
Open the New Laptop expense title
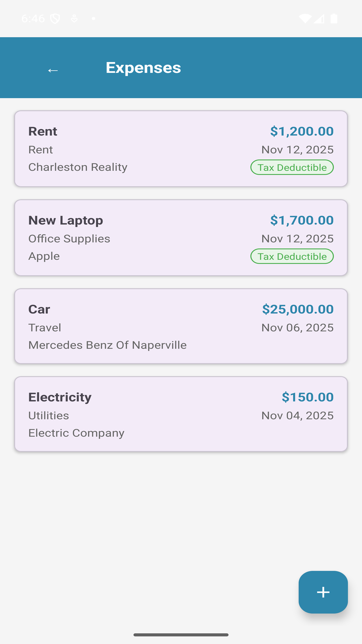[66, 220]
